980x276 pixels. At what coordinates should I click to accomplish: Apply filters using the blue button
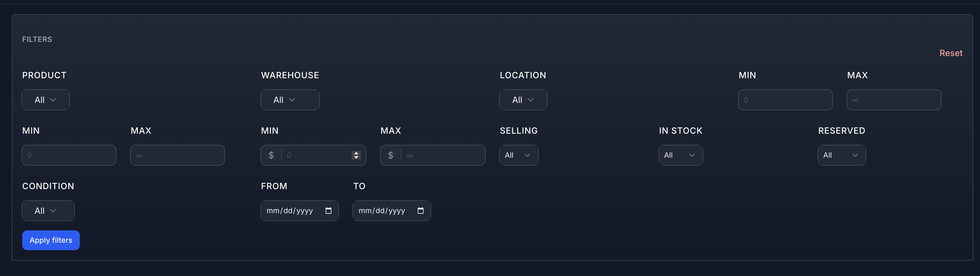click(51, 240)
